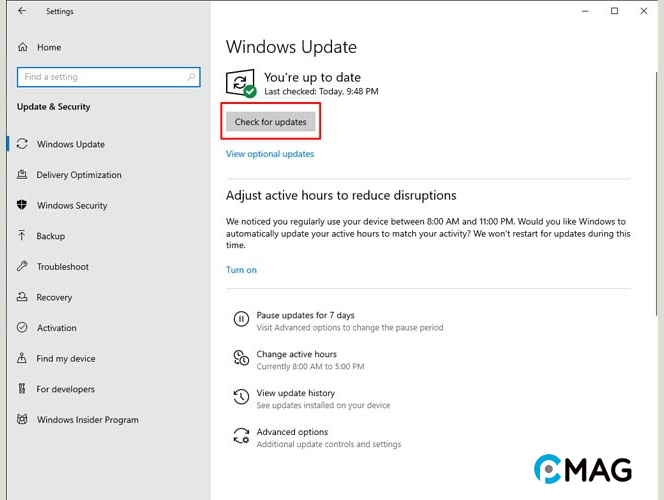
Task: Select Find my device
Action: point(66,359)
